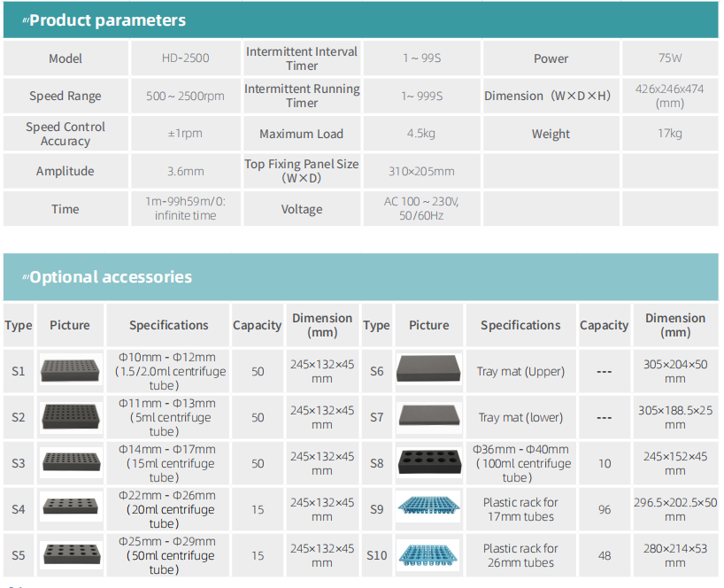Click the S1 foam rack picture

point(71,371)
